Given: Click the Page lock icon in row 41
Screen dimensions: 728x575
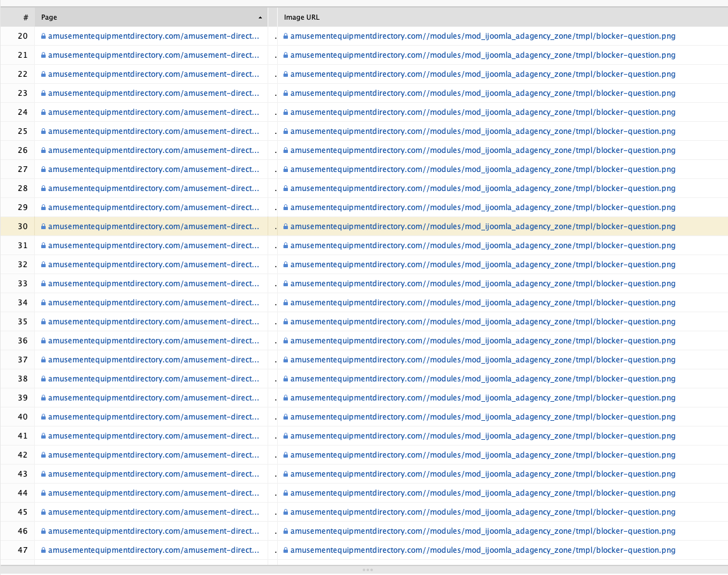Looking at the screenshot, I should 43,436.
